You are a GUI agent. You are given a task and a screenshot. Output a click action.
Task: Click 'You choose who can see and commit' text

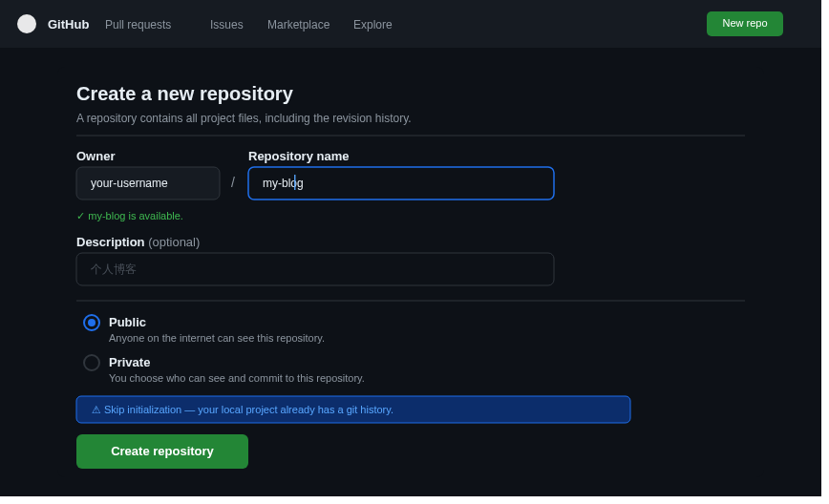pos(236,378)
